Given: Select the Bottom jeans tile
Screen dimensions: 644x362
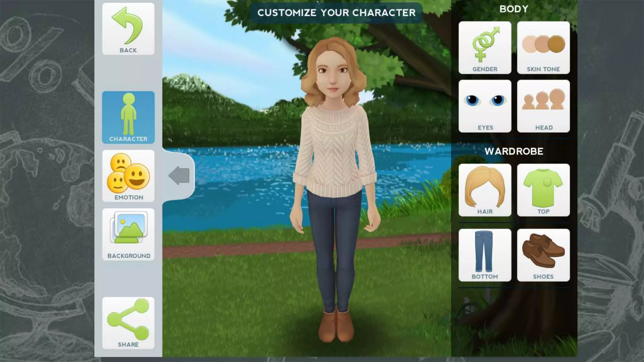Looking at the screenshot, I should pos(485,255).
